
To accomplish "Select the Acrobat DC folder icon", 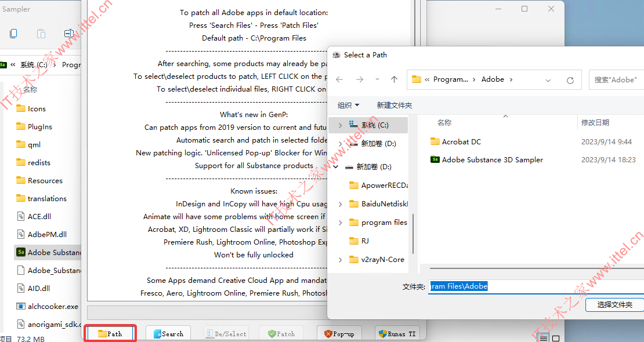I will (x=435, y=141).
